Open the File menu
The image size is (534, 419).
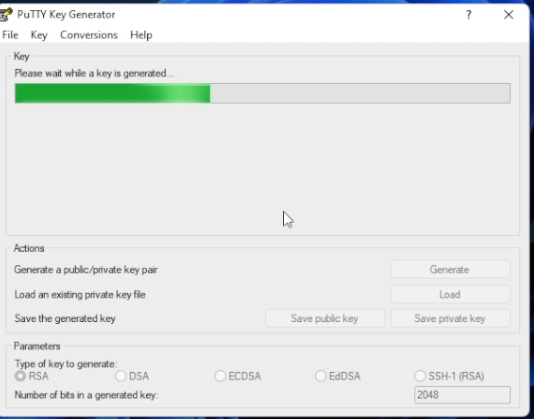coord(10,35)
